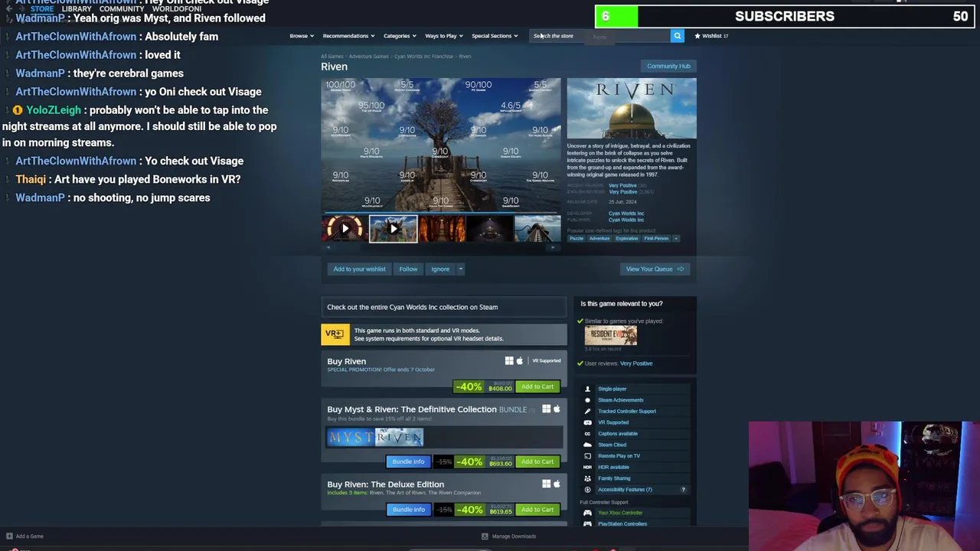View the dark chamber screenshot thumbnail
The height and width of the screenshot is (551, 980).
tap(490, 229)
